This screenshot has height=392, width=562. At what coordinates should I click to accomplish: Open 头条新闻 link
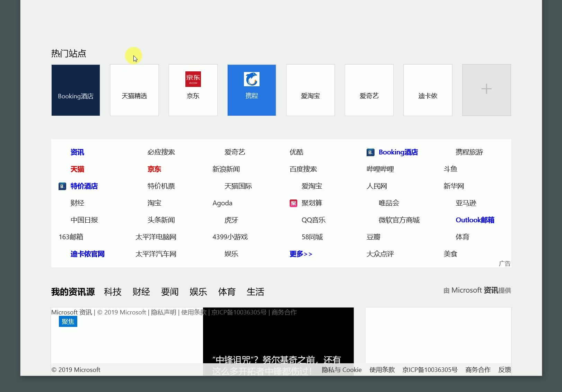(x=161, y=220)
